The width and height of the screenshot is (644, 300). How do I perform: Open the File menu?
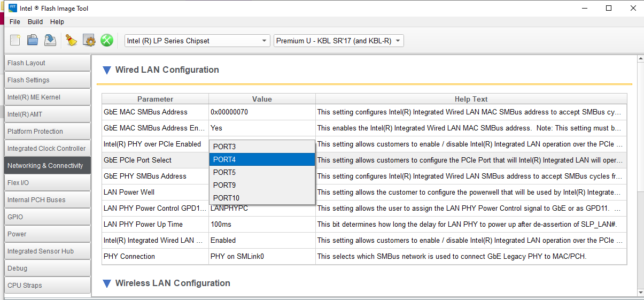15,22
